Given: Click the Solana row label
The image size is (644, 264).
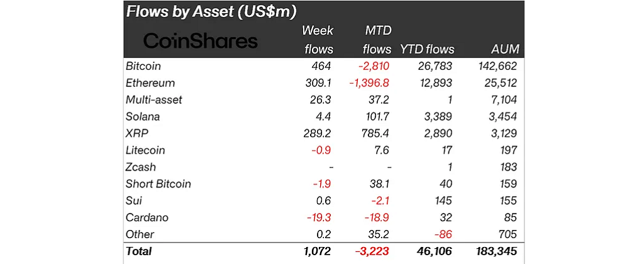Looking at the screenshot, I should [143, 117].
